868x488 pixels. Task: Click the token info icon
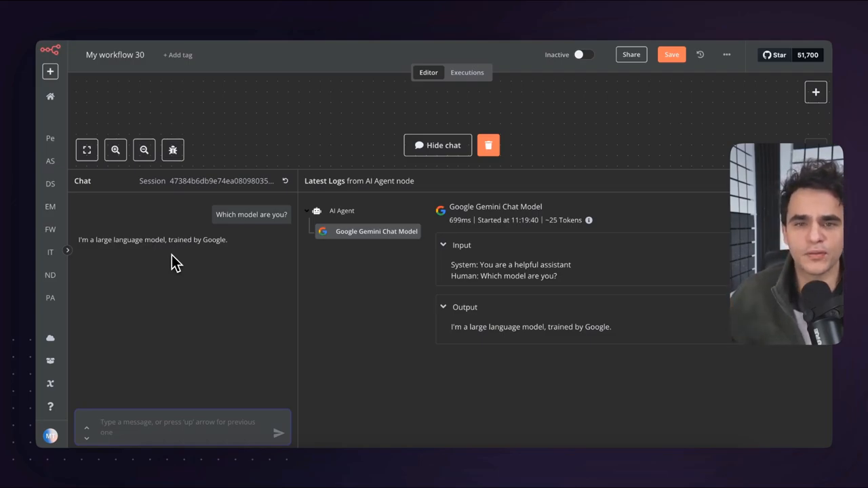[x=589, y=220]
